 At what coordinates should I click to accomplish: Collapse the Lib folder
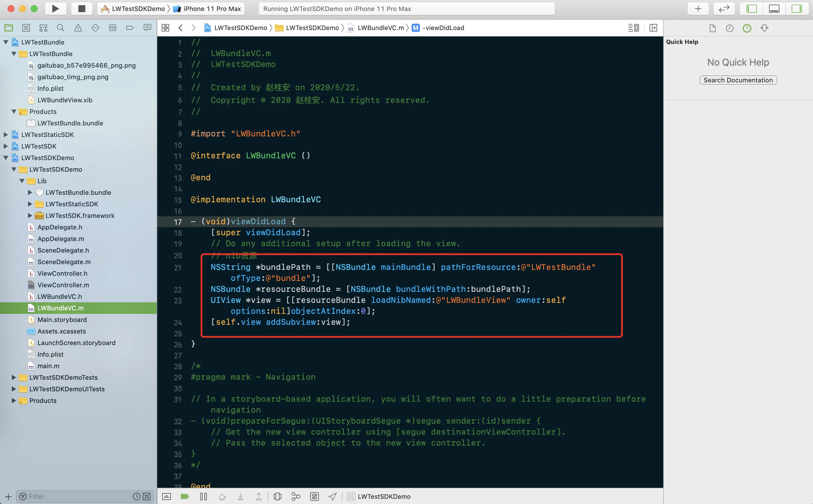tap(22, 181)
